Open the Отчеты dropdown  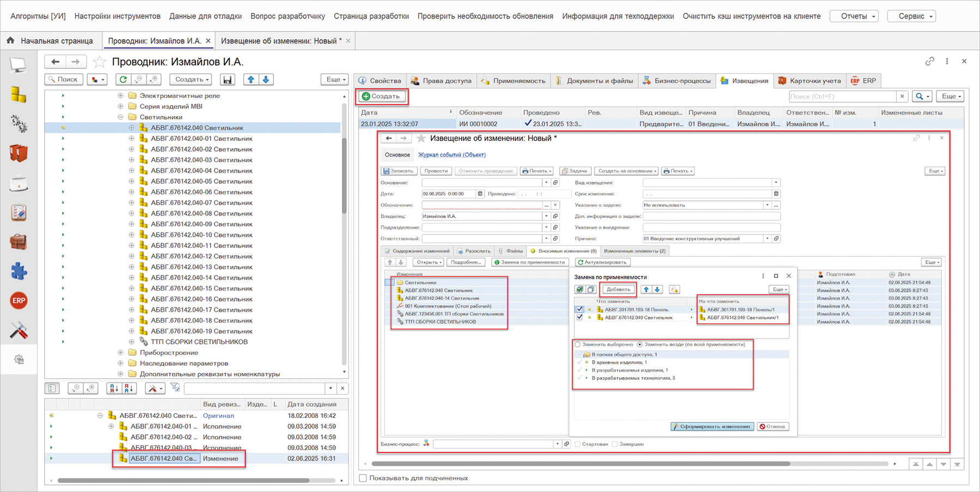[x=854, y=16]
